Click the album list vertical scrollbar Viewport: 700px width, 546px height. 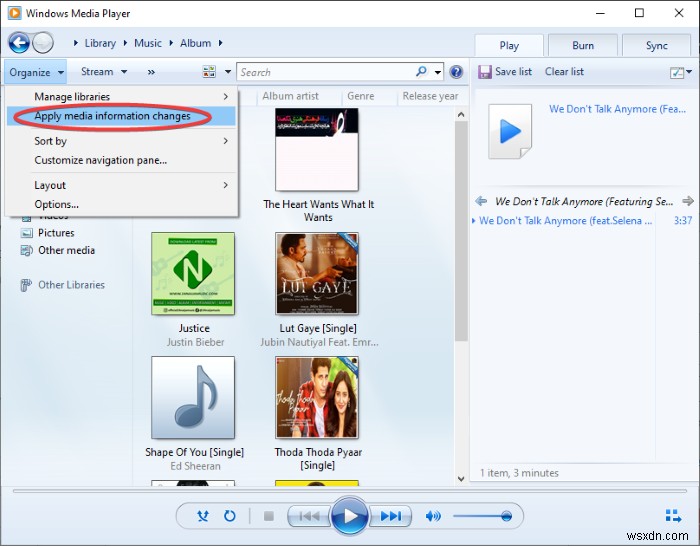tap(461, 231)
